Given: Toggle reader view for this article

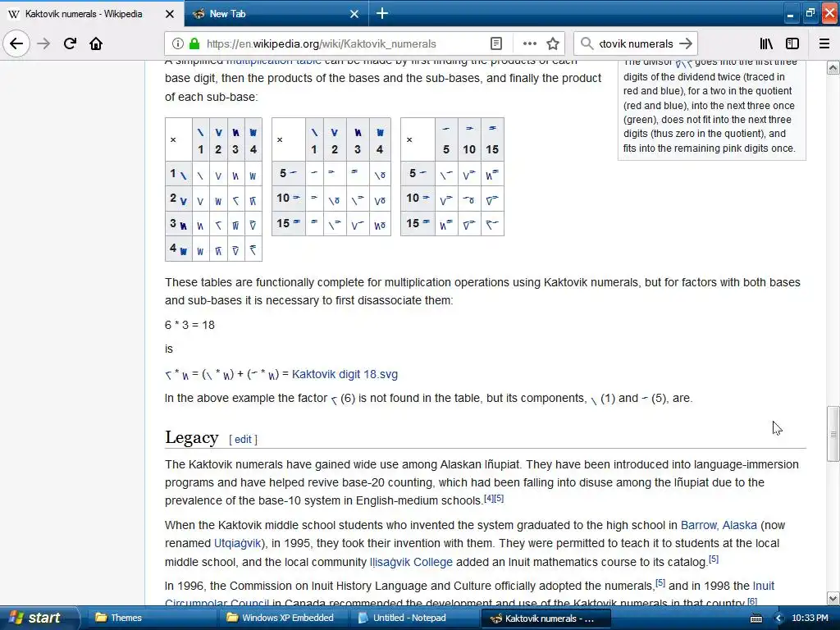Looking at the screenshot, I should tap(496, 43).
